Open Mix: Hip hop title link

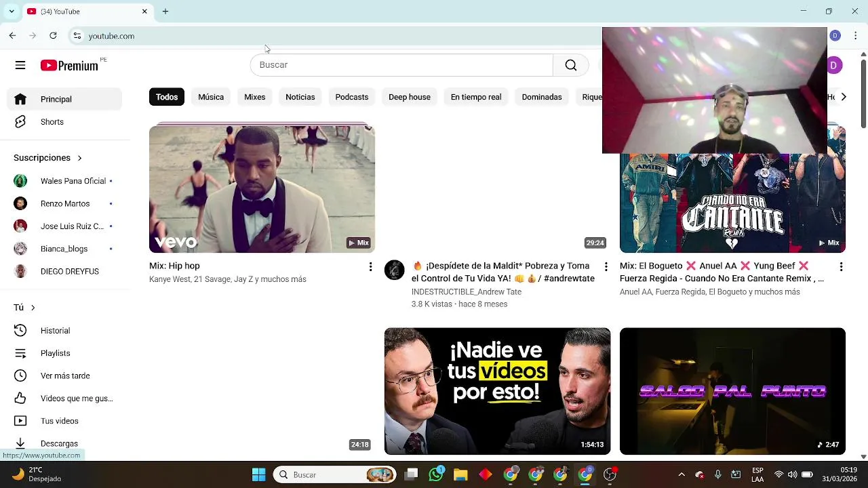point(174,266)
